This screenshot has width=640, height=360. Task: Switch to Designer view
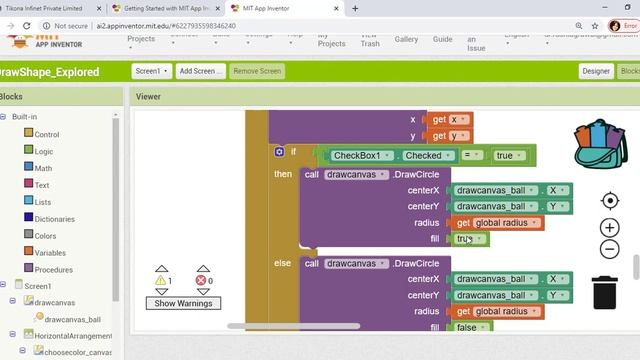596,71
